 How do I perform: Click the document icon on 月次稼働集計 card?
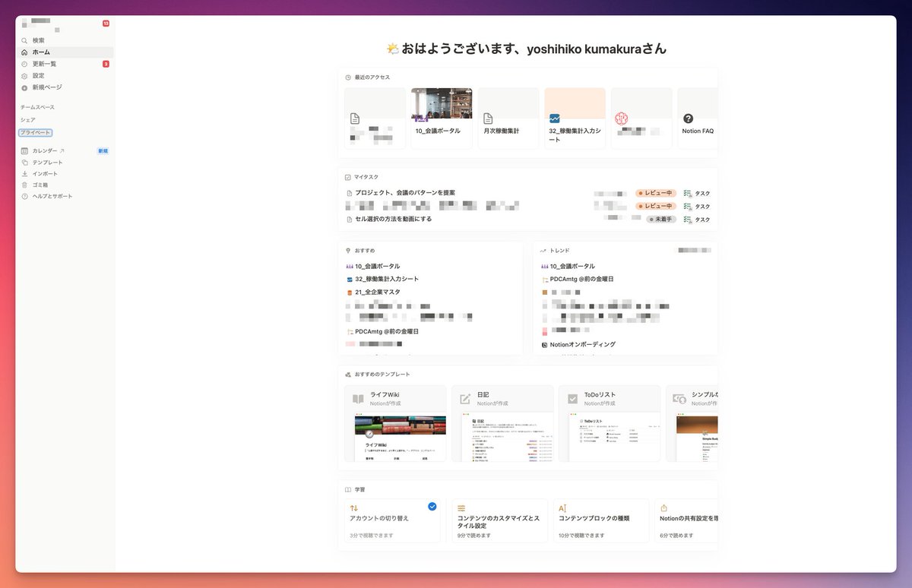click(488, 119)
